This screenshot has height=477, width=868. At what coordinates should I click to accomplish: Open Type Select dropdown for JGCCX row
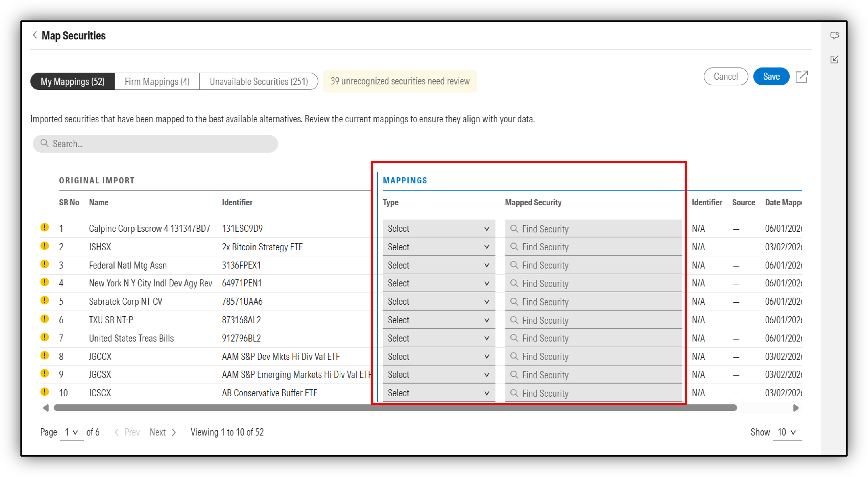click(x=439, y=357)
